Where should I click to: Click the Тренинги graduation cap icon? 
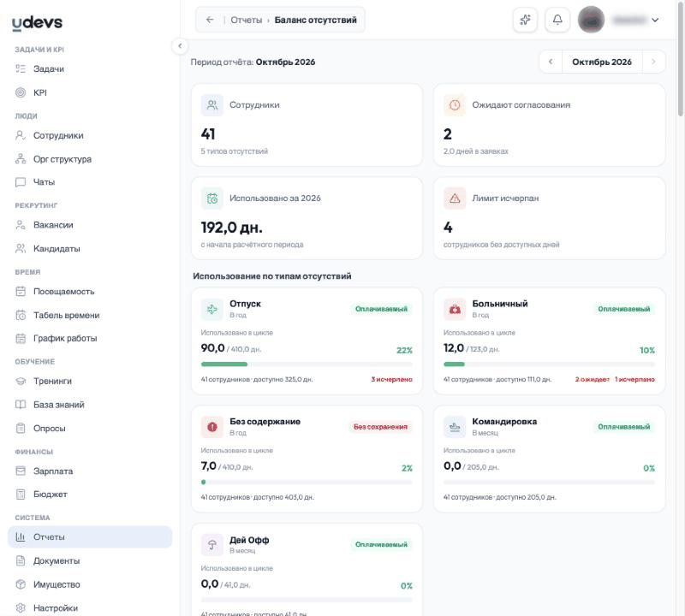[21, 381]
